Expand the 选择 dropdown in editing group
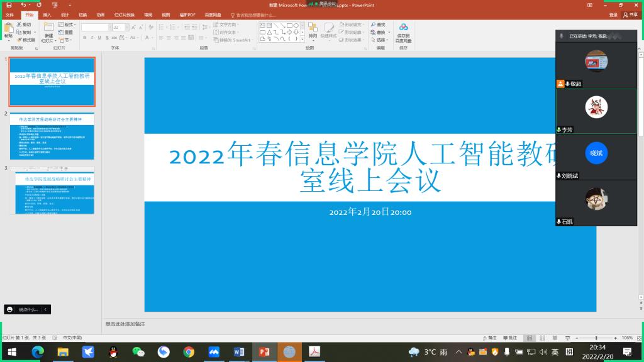This screenshot has width=644, height=362. coord(387,40)
